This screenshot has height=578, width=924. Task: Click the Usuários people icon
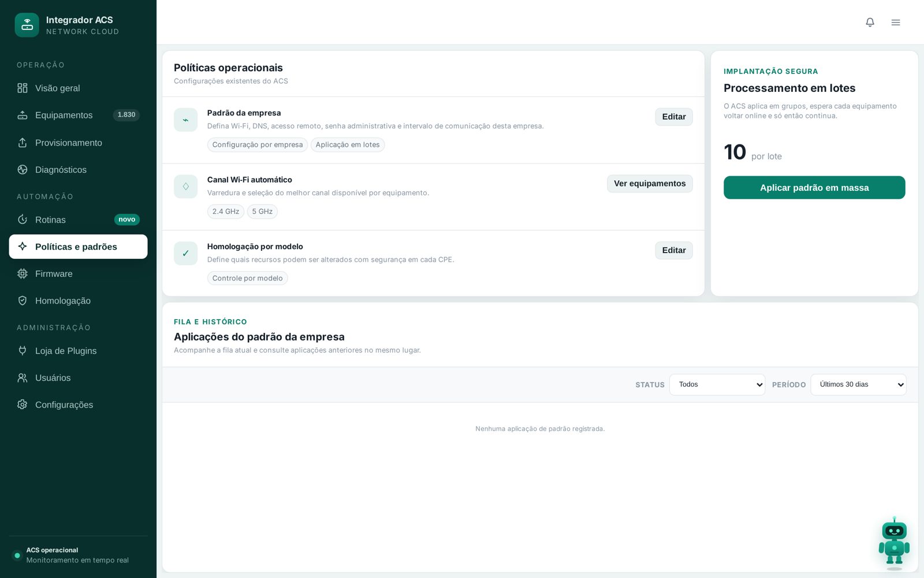tap(23, 377)
